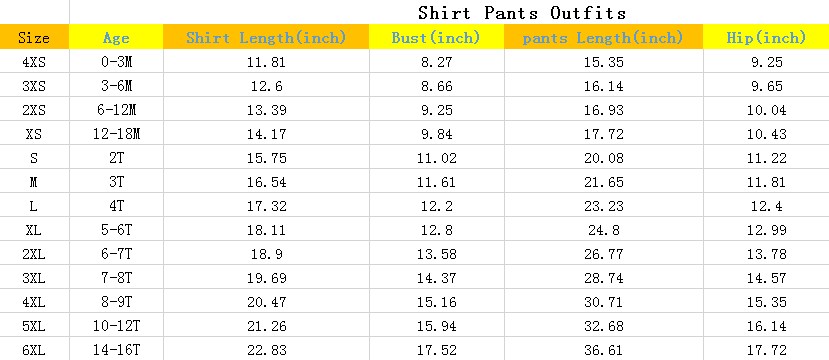Select the Bust(inch) header cell
829x360 pixels.
pyautogui.click(x=436, y=38)
